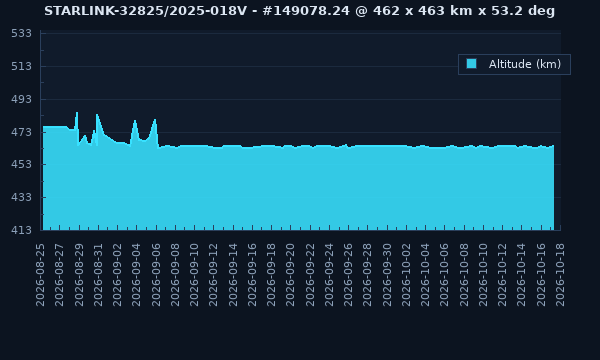Click the 2026-09-10 date label

194,275
